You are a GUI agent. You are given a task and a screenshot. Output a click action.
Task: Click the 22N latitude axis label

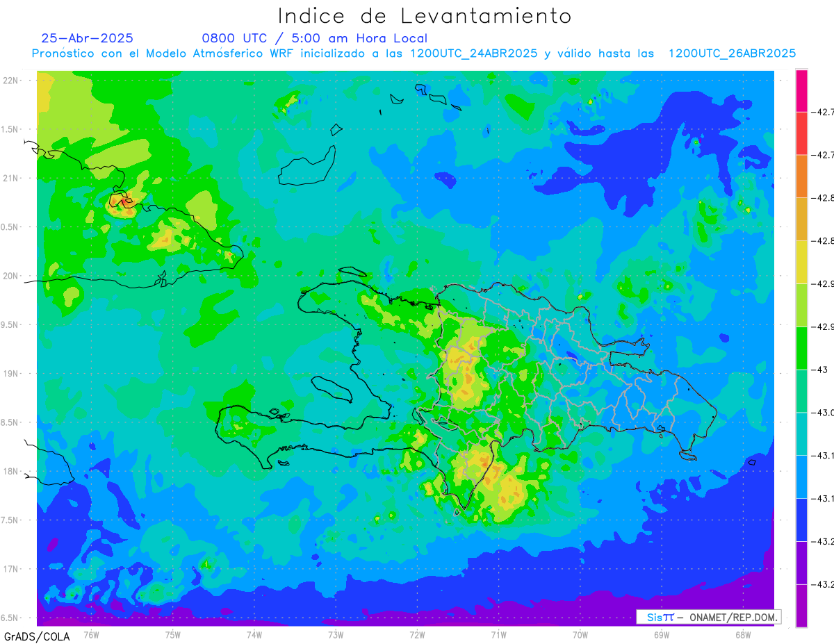point(11,81)
